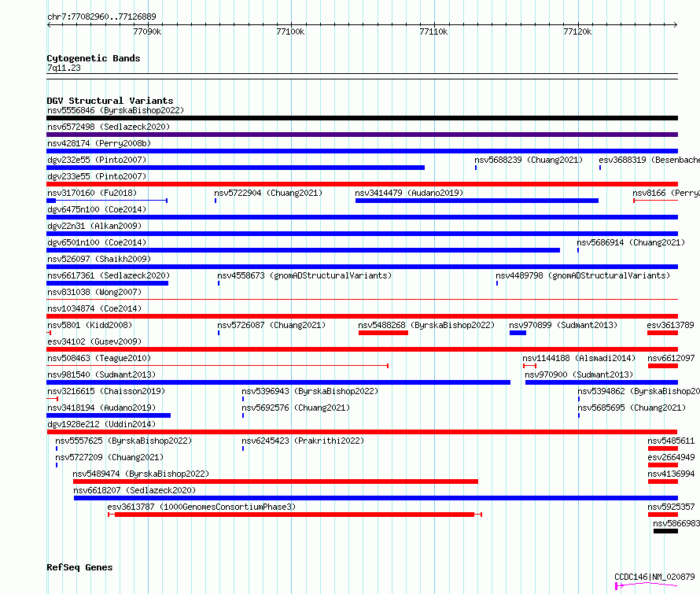Screen dimensions: 700x594
Task: Click the nsv1144188 Alsmadi2014 red bracket
Action: 529,366
